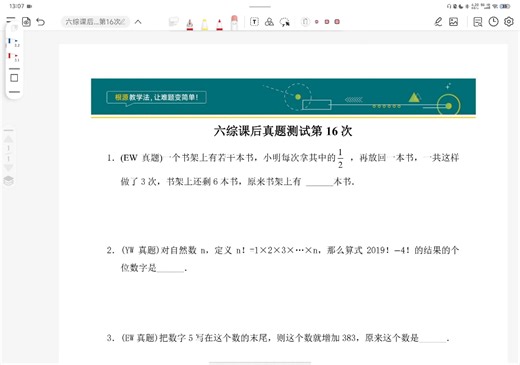Open the shapes tool
The height and width of the screenshot is (365, 520).
[x=269, y=22]
